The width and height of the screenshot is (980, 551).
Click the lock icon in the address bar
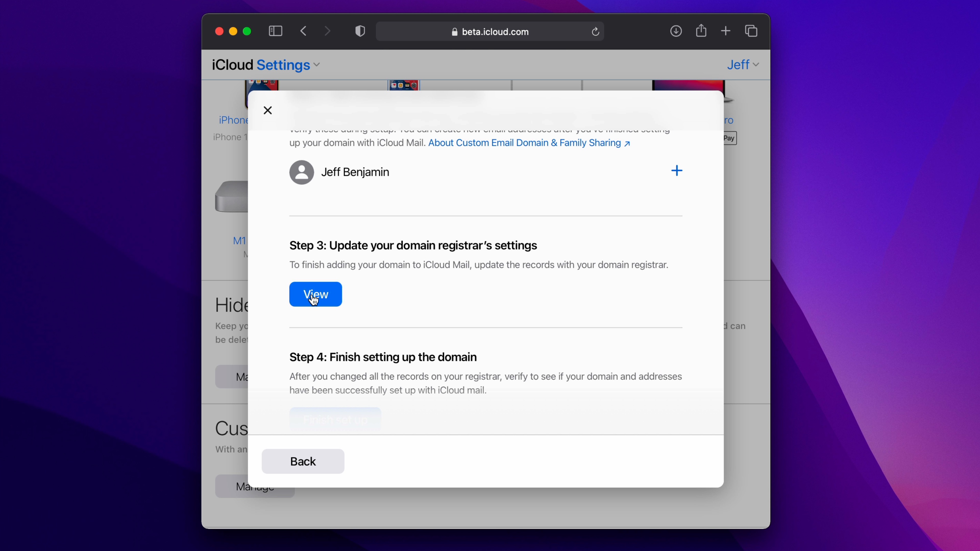point(455,32)
